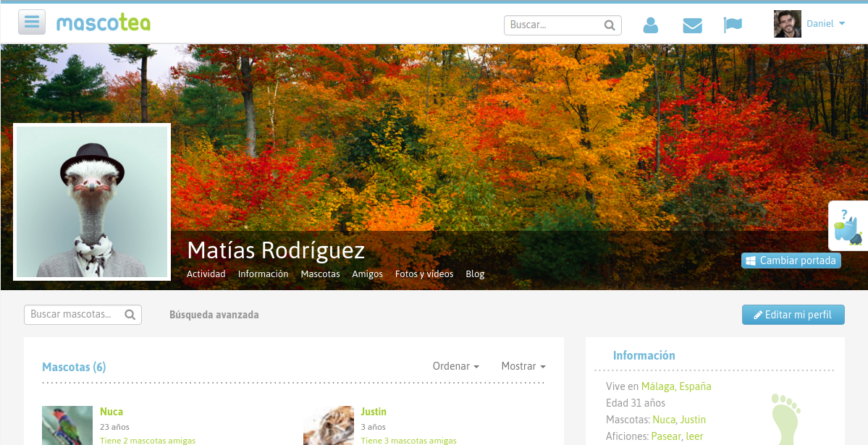The image size is (868, 445).
Task: Click the ostrich profile picture
Action: tap(92, 201)
